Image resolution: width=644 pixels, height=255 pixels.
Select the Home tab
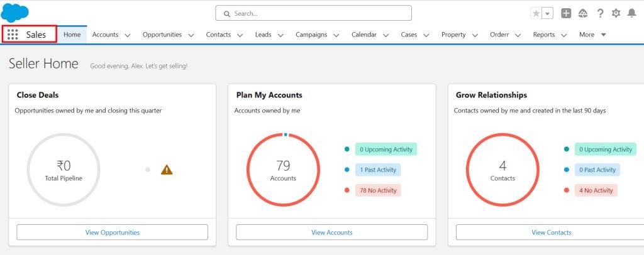pos(72,35)
